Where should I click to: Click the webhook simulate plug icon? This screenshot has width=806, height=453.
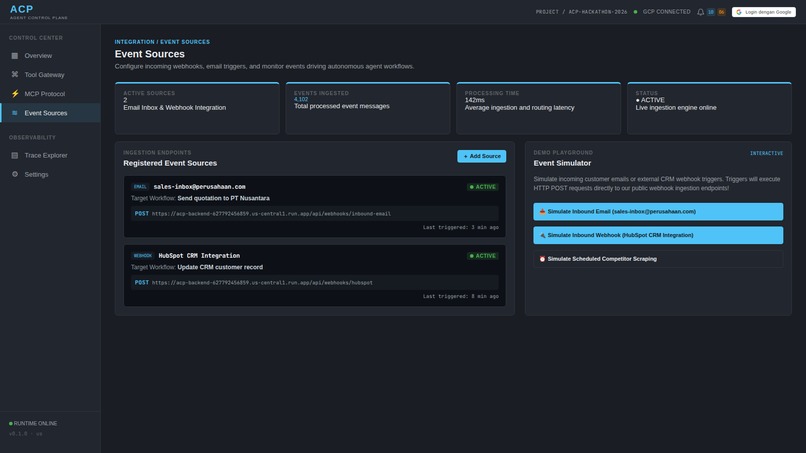542,235
